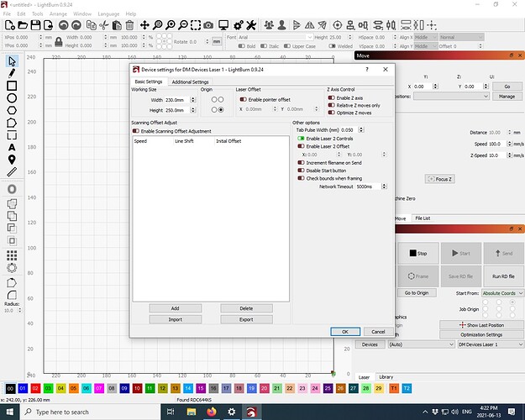Click the Undo toolbar icon
The height and width of the screenshot is (420, 525).
pos(63,25)
